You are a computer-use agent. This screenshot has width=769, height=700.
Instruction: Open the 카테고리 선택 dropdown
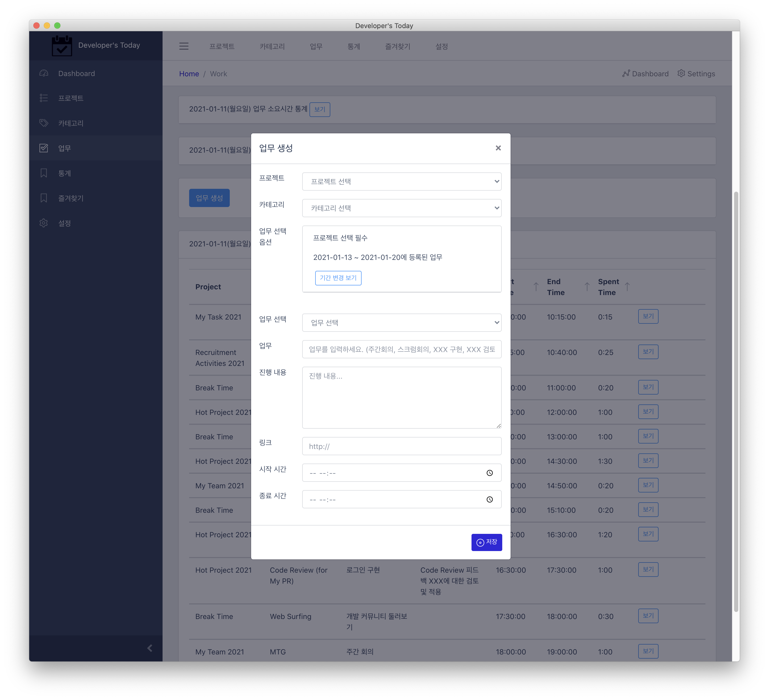pyautogui.click(x=402, y=208)
